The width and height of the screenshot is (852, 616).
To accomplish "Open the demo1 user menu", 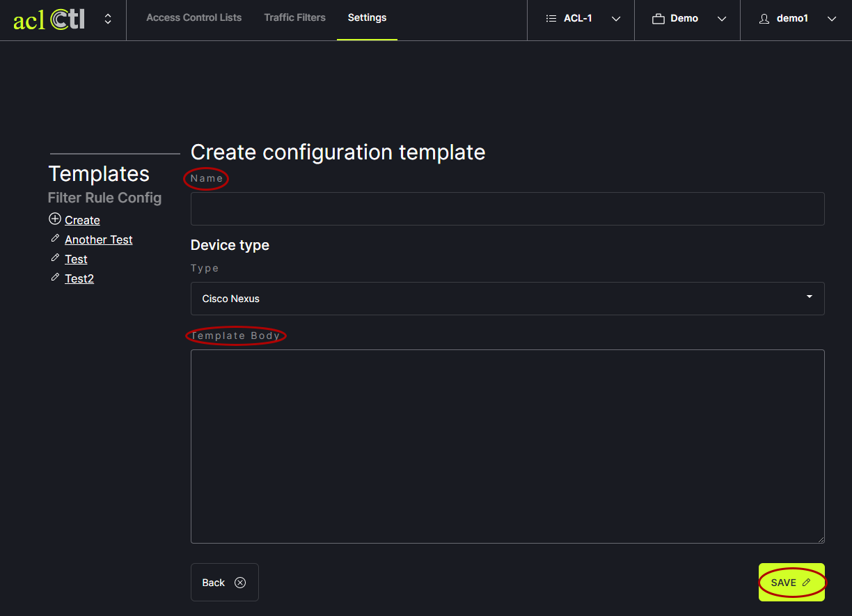I will click(x=831, y=19).
